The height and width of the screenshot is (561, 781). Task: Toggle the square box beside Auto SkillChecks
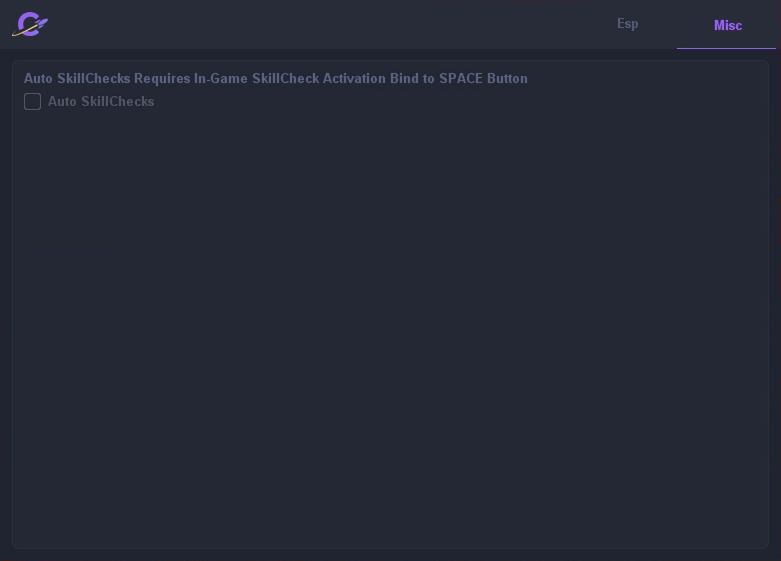click(x=33, y=102)
